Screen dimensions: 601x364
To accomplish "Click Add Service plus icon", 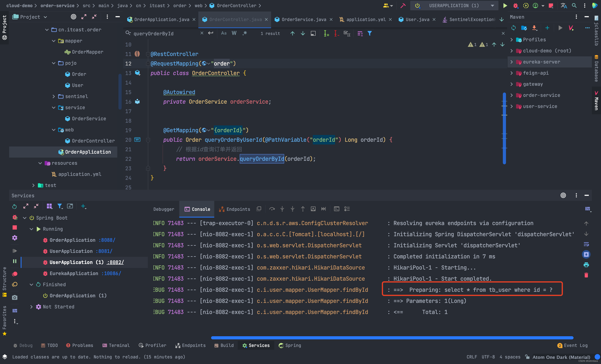I will coord(83,206).
